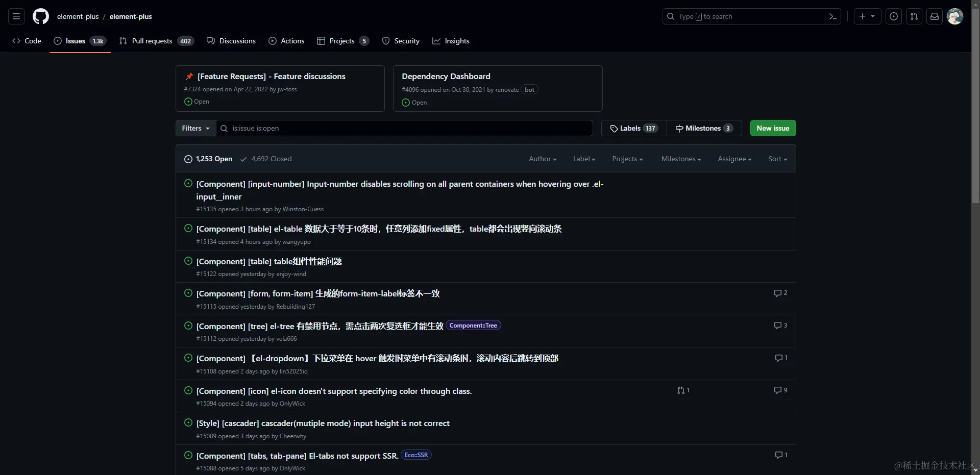Switch to the Discussions tab
Screen dimensions: 980x475
tap(231, 41)
